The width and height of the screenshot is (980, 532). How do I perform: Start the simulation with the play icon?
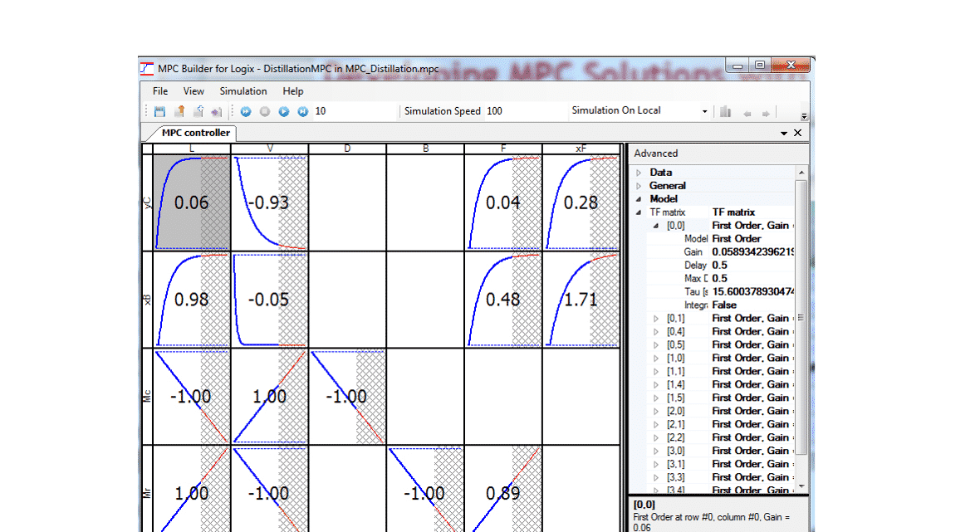tap(284, 111)
